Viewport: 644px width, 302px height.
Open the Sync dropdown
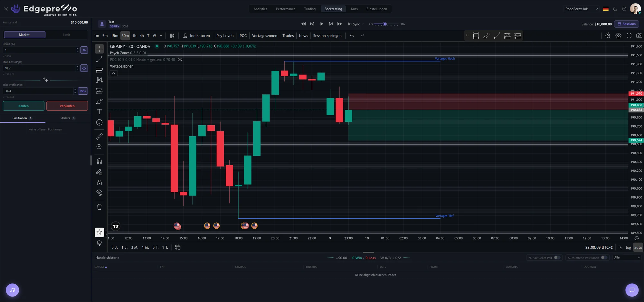356,24
